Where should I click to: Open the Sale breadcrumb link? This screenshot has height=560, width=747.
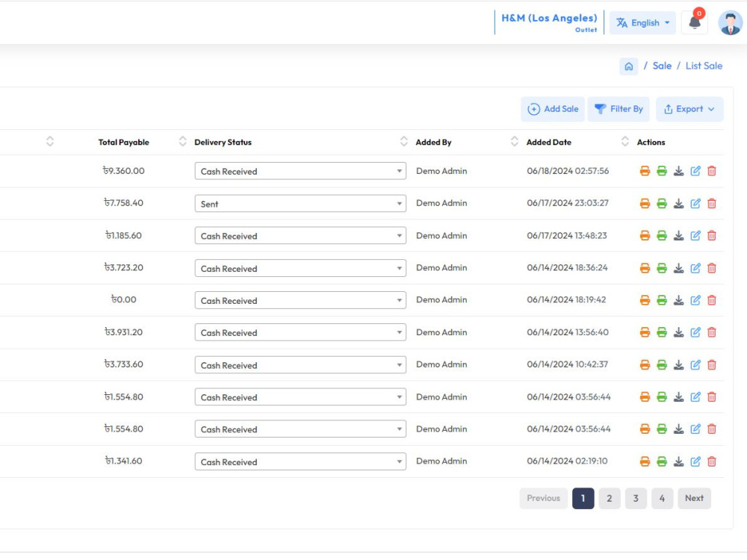(662, 66)
